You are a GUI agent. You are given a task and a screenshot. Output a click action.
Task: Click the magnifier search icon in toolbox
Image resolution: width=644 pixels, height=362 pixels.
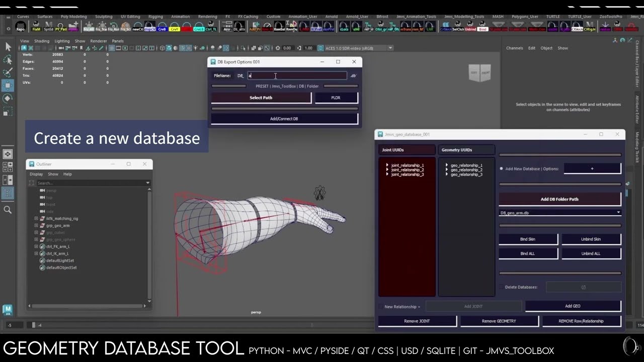point(8,210)
